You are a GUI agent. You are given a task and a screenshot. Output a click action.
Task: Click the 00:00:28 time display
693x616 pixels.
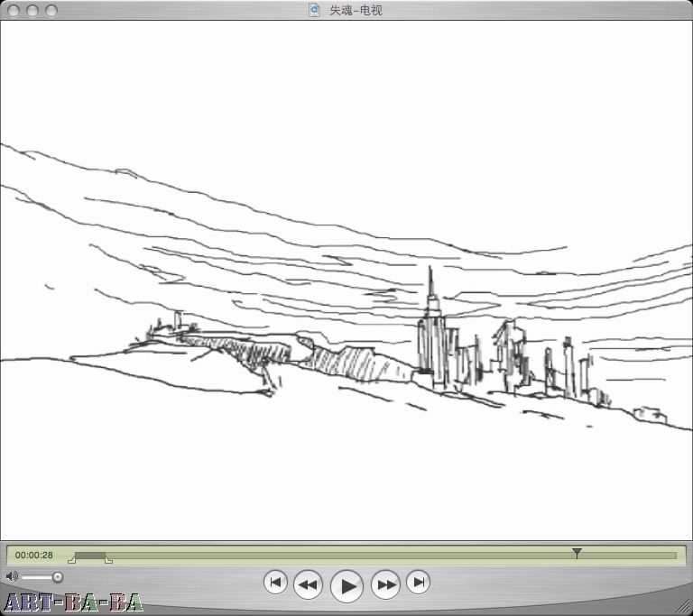pyautogui.click(x=34, y=555)
